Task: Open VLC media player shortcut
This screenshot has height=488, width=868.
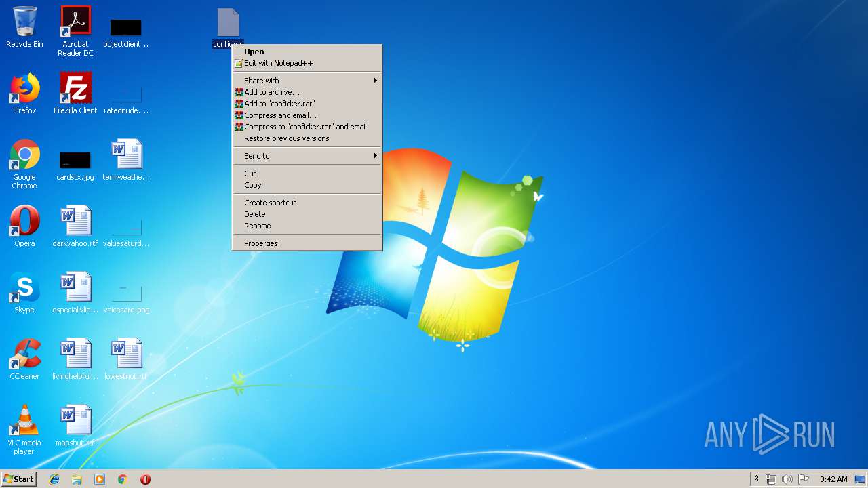Action: [24, 430]
